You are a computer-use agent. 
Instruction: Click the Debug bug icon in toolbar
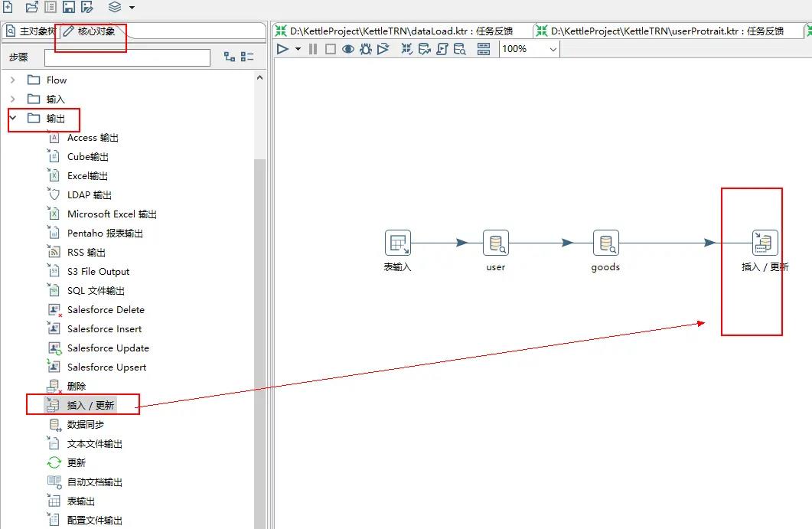click(365, 49)
